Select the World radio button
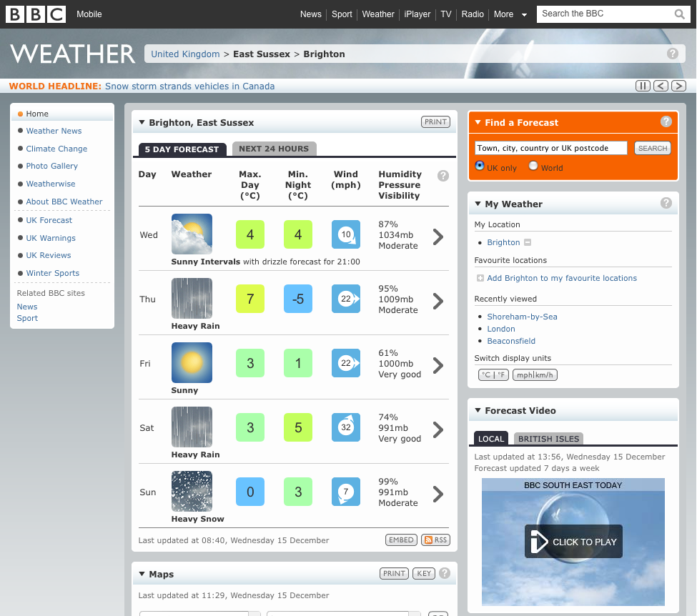 [x=533, y=166]
